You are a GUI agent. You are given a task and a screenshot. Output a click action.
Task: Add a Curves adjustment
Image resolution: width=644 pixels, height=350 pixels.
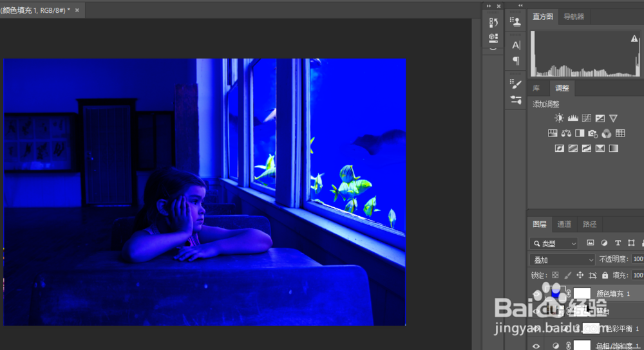pyautogui.click(x=586, y=118)
